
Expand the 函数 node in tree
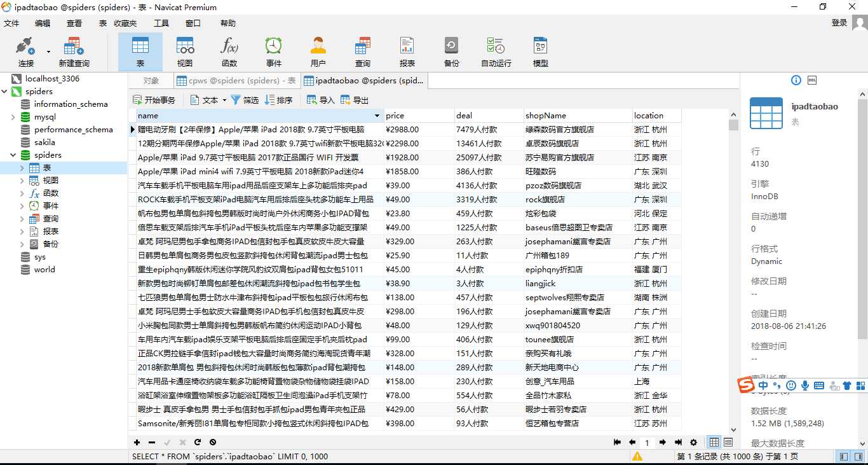pyautogui.click(x=22, y=193)
